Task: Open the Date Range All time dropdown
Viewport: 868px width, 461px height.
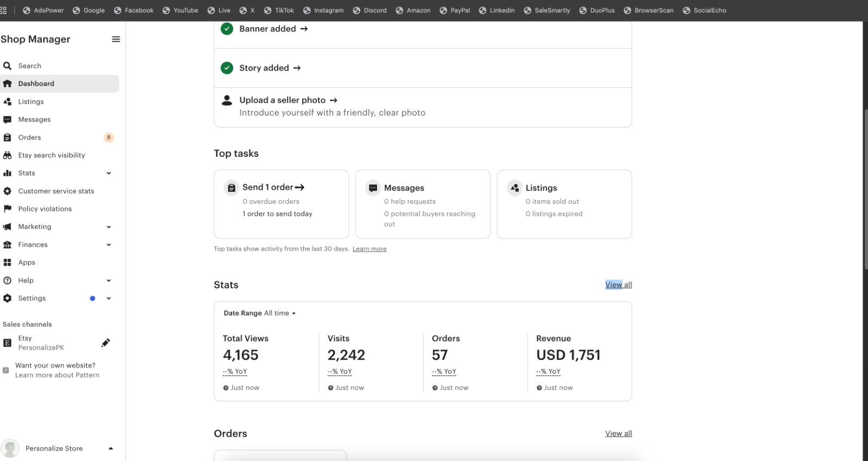Action: [x=260, y=313]
